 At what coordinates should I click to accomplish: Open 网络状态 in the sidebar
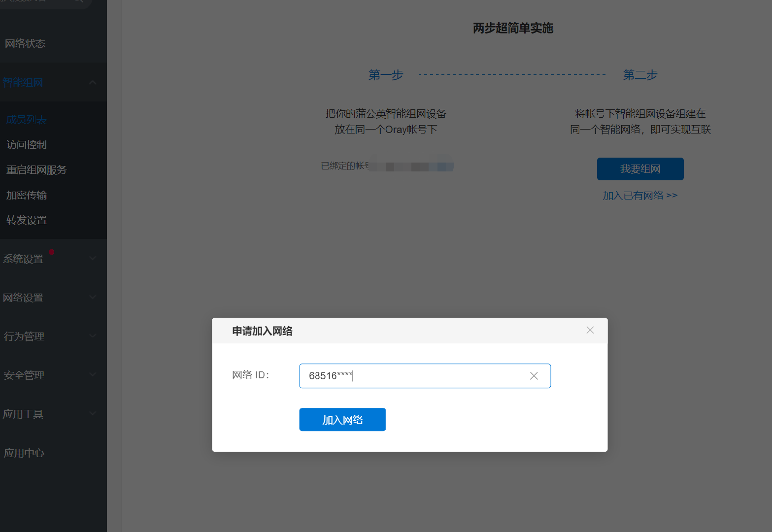25,43
